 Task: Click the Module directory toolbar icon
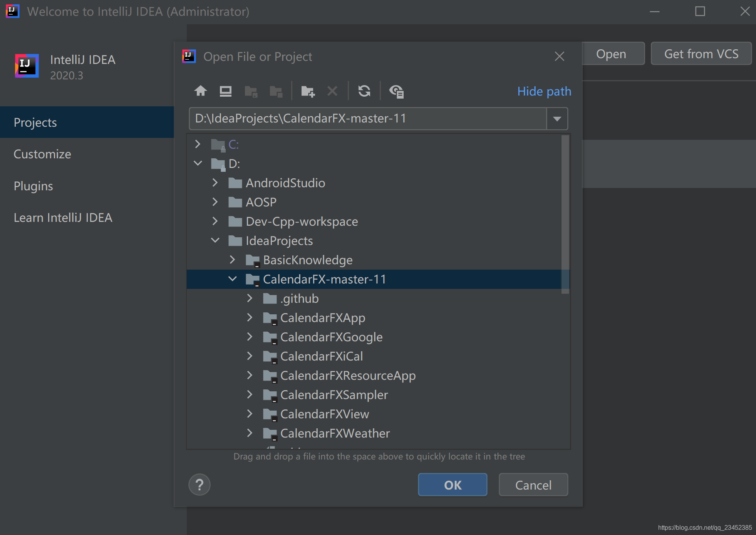pos(276,91)
